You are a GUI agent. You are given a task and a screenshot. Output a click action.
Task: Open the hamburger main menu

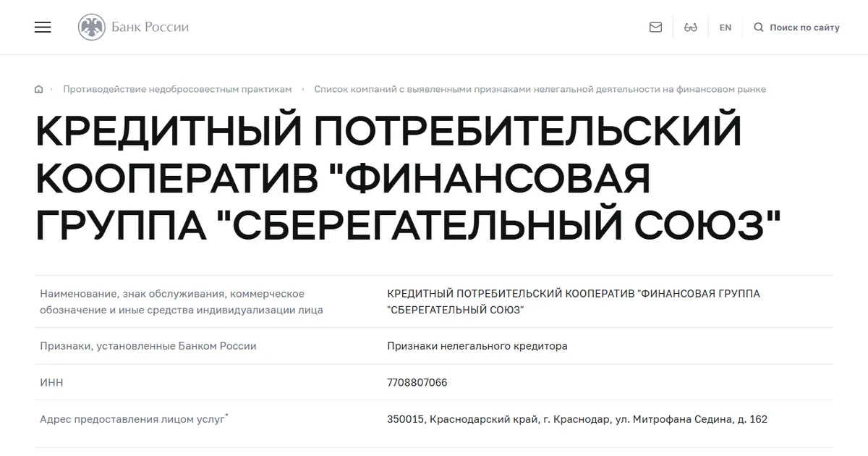pos(43,28)
